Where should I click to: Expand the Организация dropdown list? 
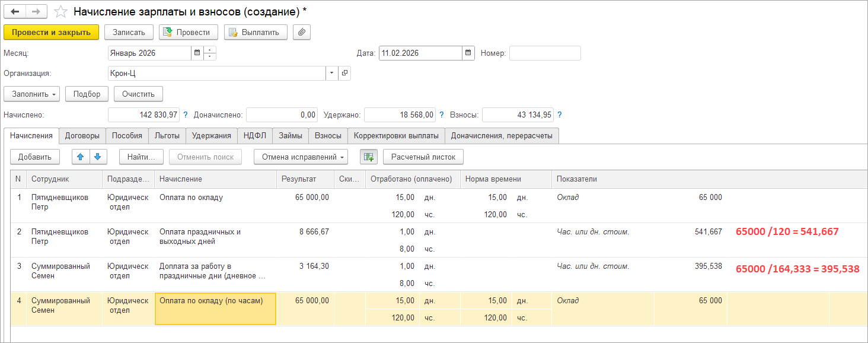pyautogui.click(x=331, y=74)
